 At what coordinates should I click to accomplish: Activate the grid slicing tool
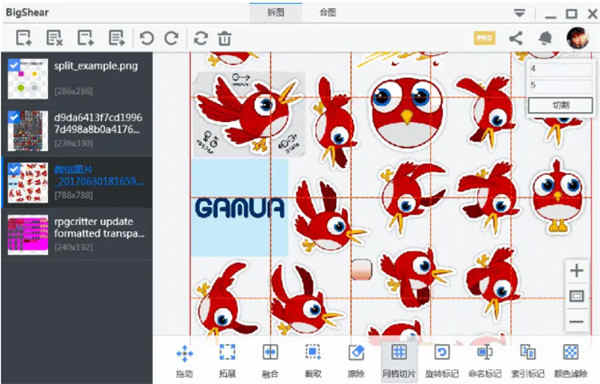click(x=399, y=361)
